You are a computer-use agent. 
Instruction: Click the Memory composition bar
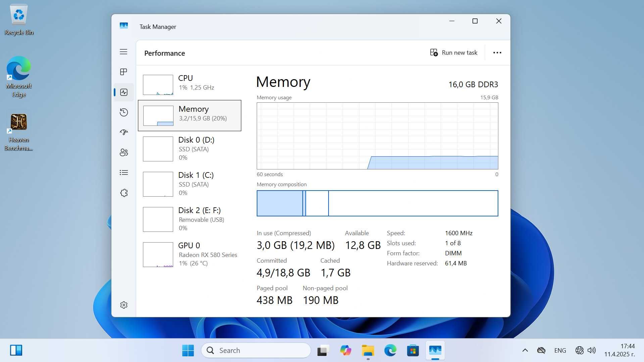[x=377, y=203]
